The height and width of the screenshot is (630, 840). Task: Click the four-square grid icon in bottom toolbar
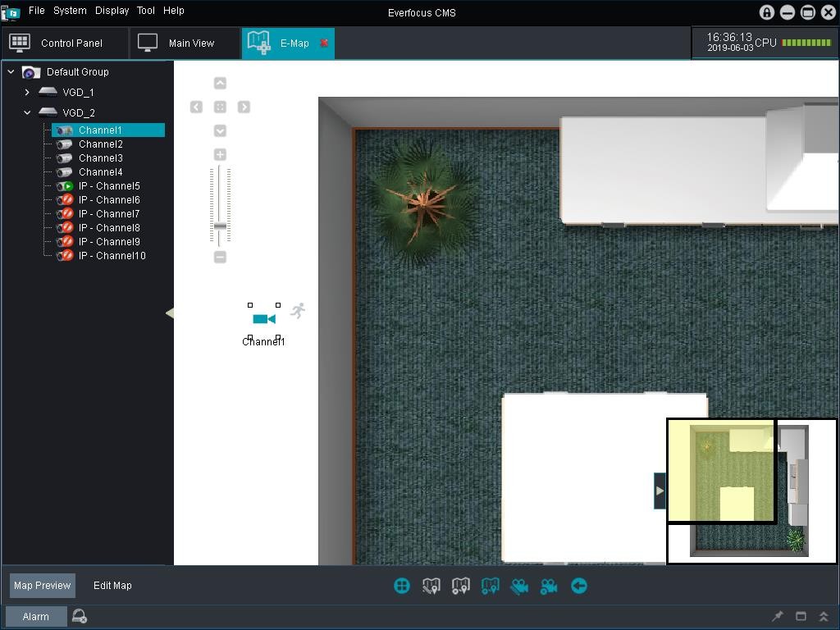402,586
